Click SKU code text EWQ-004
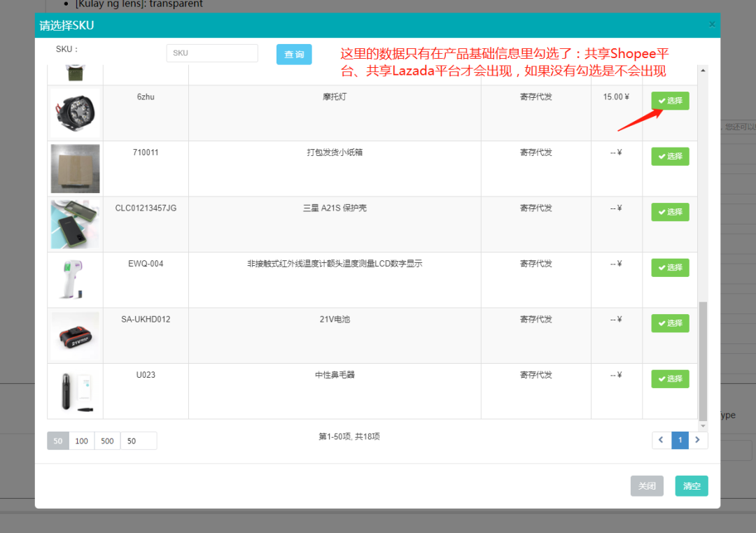Screen dimensions: 756x533 click(146, 264)
